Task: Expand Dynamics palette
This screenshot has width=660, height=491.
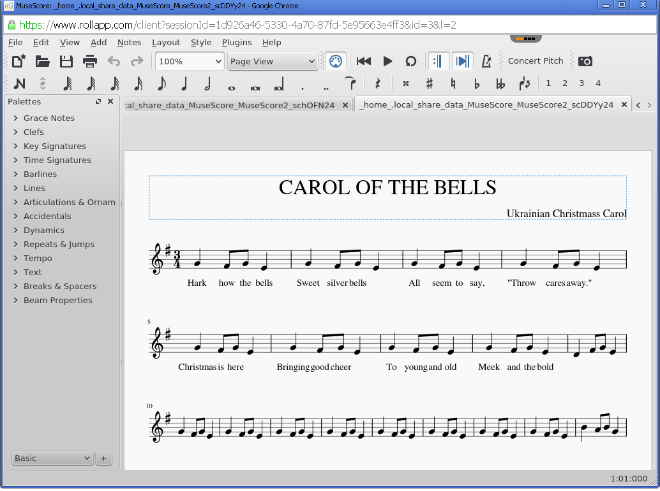Action: pyautogui.click(x=16, y=230)
